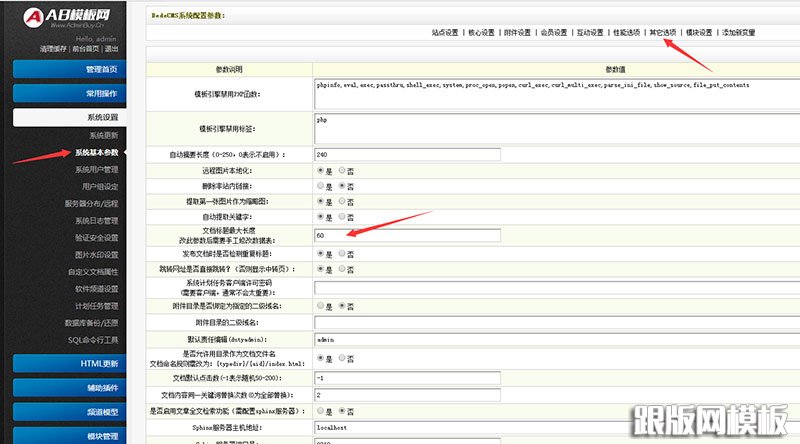Click the 文档默认点击数 field showing -1
Image resolution: width=800 pixels, height=444 pixels.
coord(407,378)
